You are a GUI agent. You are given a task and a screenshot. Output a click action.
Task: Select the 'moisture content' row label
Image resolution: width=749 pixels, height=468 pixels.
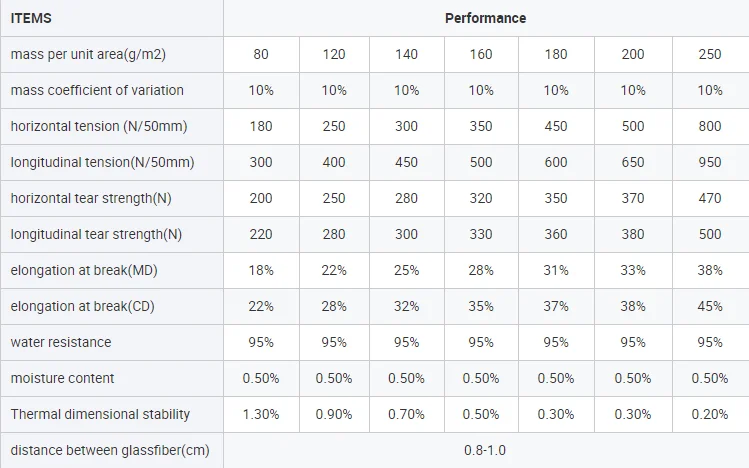(x=62, y=378)
